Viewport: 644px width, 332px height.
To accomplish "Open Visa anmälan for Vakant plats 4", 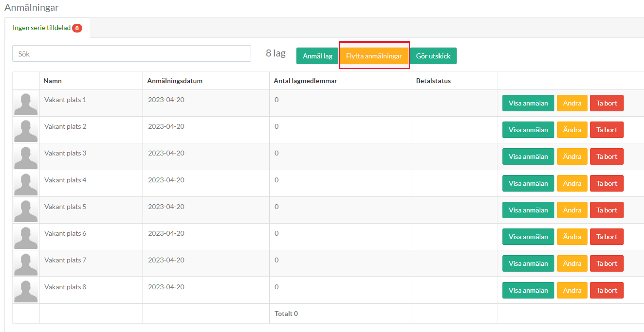I will pyautogui.click(x=528, y=183).
